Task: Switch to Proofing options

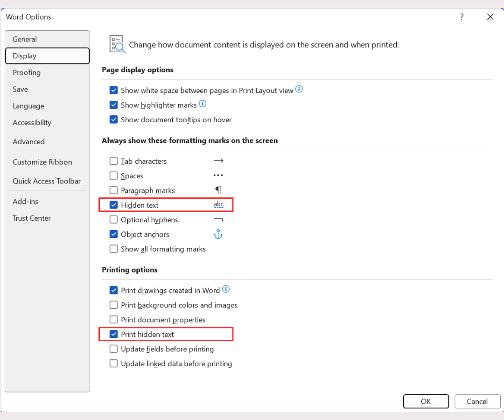Action: (47, 73)
